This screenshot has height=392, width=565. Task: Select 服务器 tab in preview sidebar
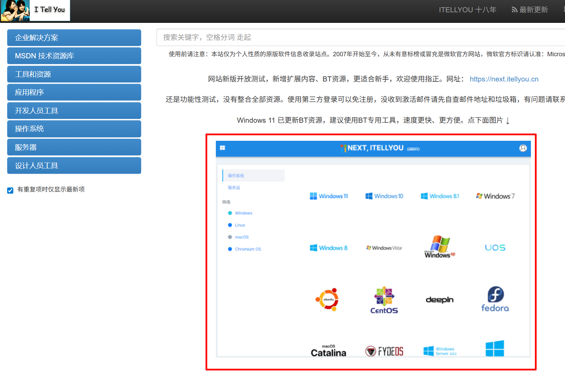coord(234,187)
